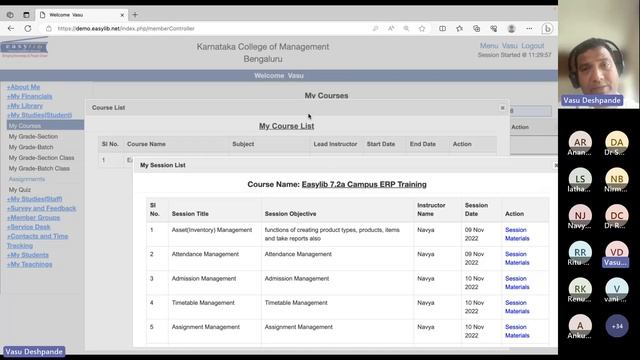Viewport: 640px width, 360px height.
Task: Select My Grade-Section menu item
Action: [x=33, y=137]
